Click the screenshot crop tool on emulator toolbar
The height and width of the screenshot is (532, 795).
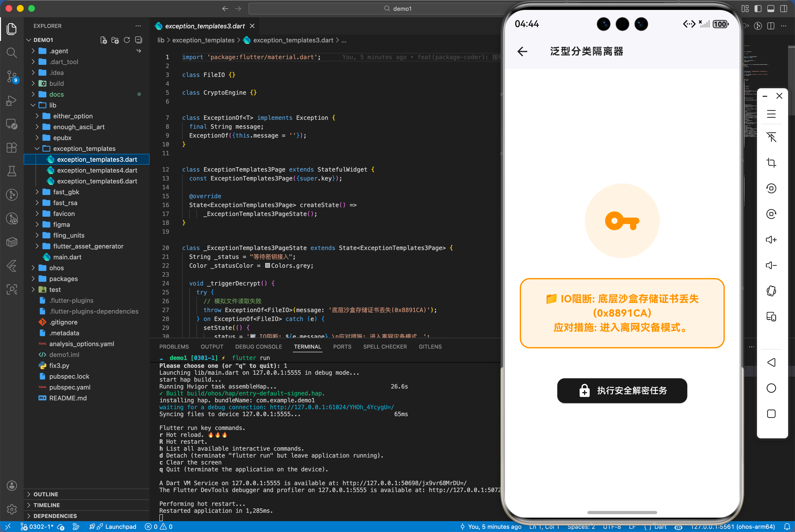coord(771,162)
